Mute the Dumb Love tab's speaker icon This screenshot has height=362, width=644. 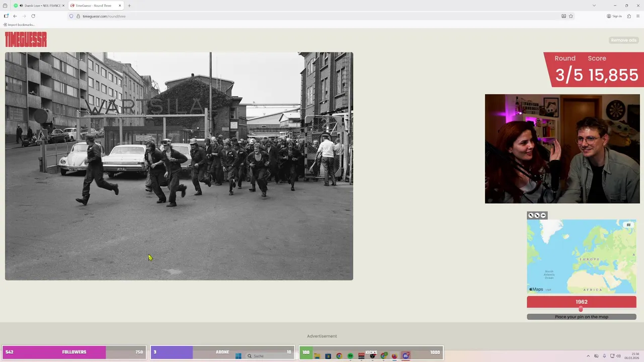pyautogui.click(x=21, y=6)
